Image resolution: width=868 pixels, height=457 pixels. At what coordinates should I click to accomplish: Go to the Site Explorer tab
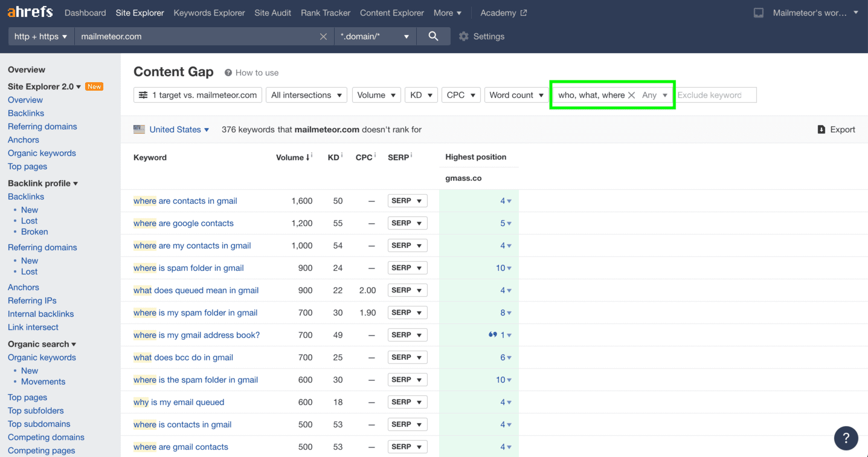(x=140, y=13)
